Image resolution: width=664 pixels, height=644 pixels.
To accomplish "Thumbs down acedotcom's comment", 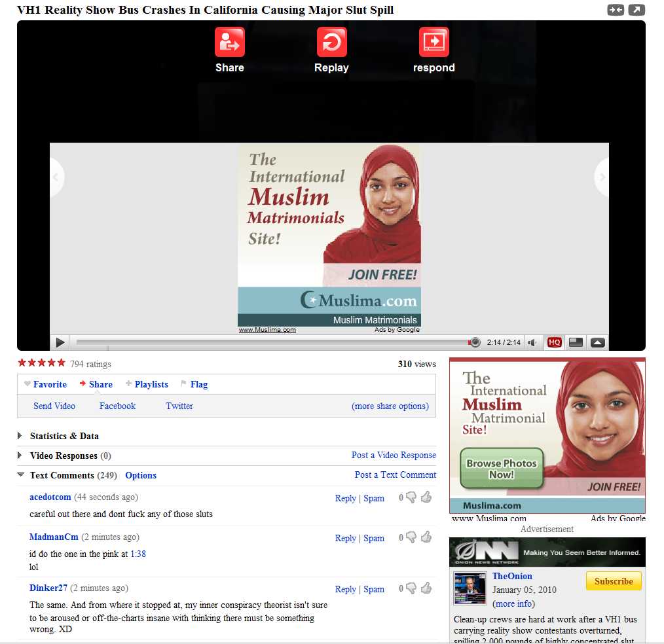I will [x=411, y=497].
